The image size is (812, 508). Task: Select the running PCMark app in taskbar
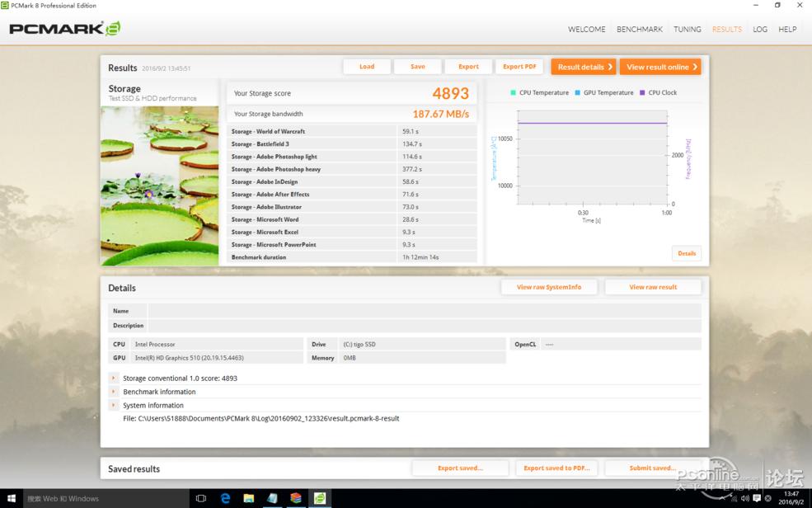318,498
